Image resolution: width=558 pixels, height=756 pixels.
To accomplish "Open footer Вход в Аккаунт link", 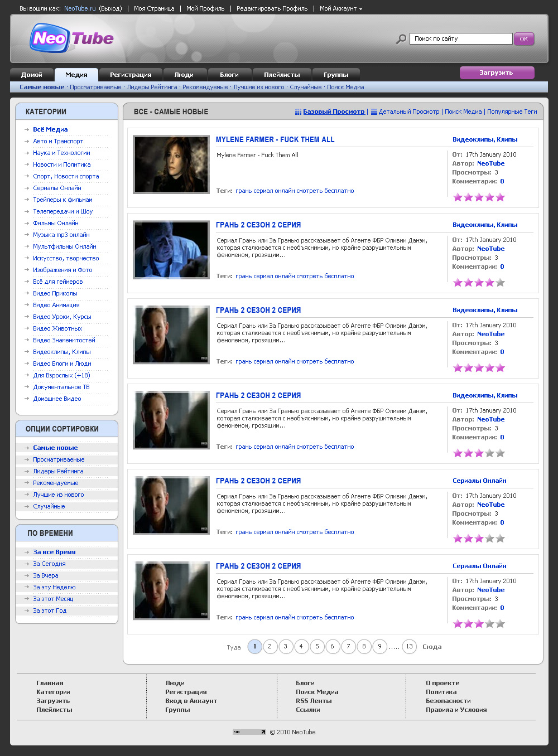I will point(191,701).
